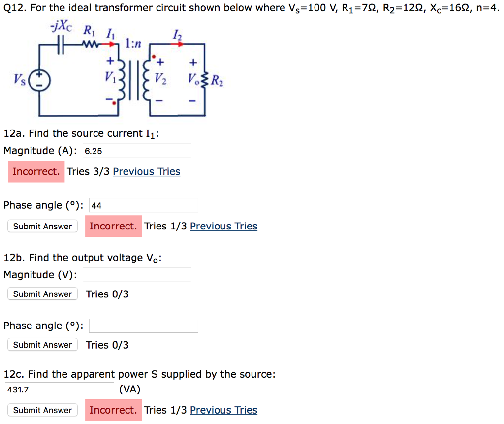Select the 12a phase angle field showing 44
Screen dimensions: 504x424
[143, 205]
